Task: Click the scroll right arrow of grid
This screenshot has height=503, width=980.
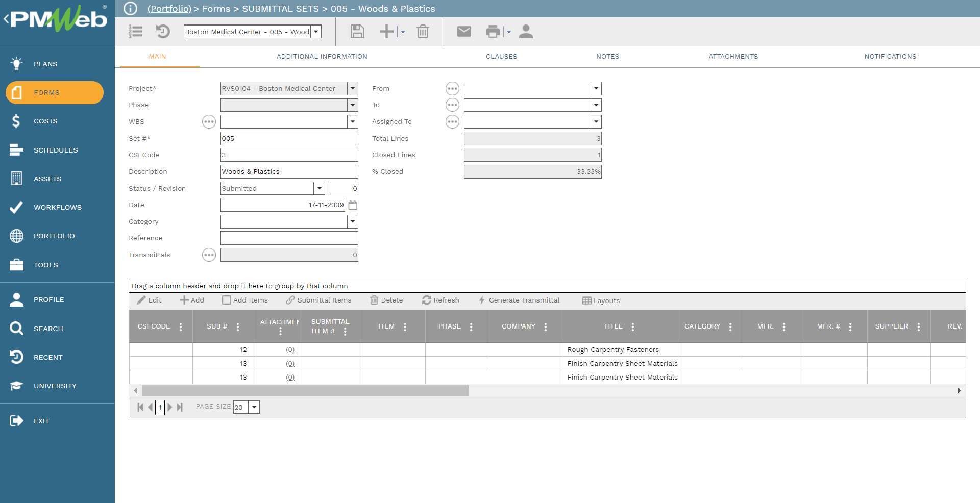Action: click(x=959, y=391)
